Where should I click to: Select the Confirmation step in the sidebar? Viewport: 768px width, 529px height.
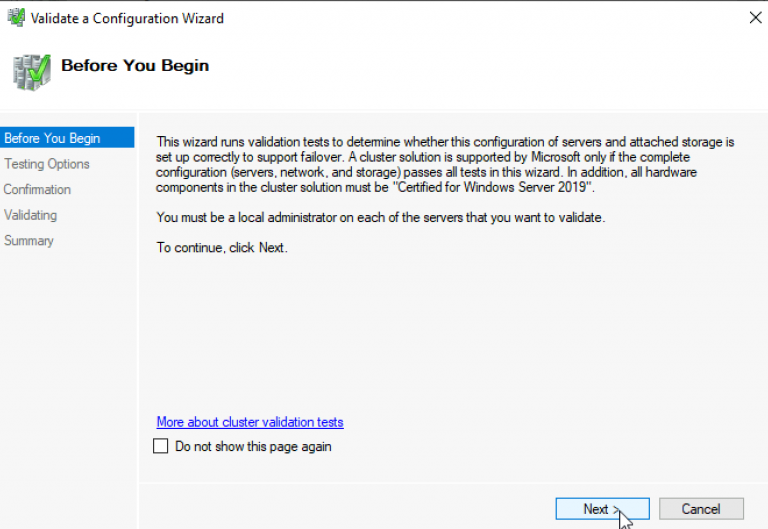point(37,189)
